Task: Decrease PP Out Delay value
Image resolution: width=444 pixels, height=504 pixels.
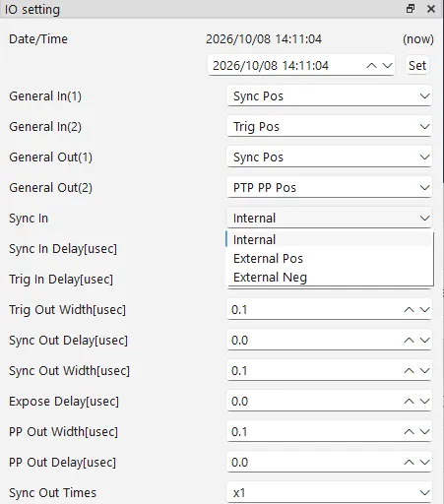Action: [x=425, y=463]
